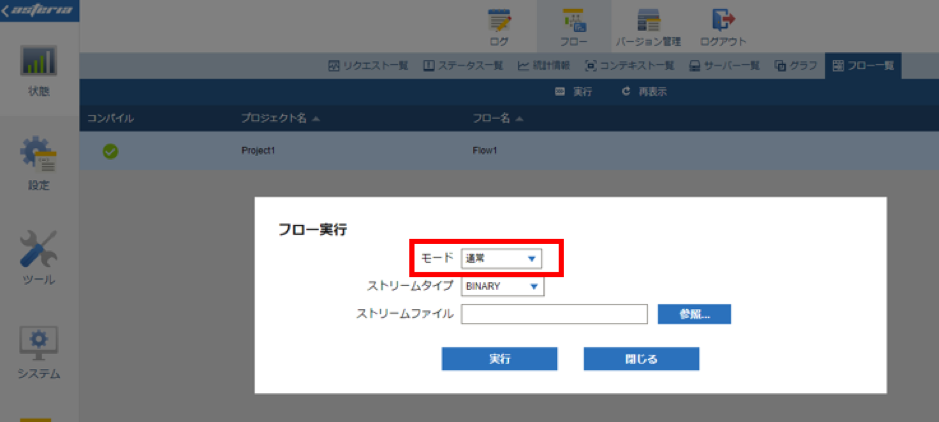Open the バージョン管理 version management icon

pyautogui.click(x=649, y=20)
